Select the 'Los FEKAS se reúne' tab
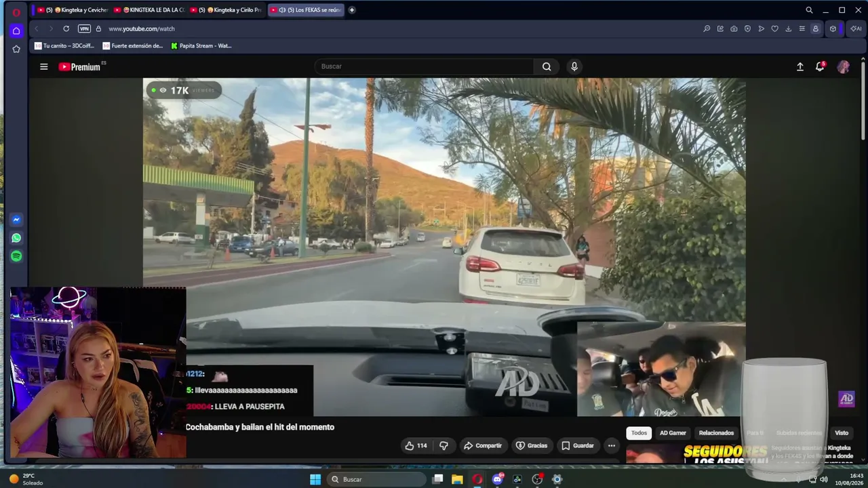The image size is (868, 488). click(306, 10)
